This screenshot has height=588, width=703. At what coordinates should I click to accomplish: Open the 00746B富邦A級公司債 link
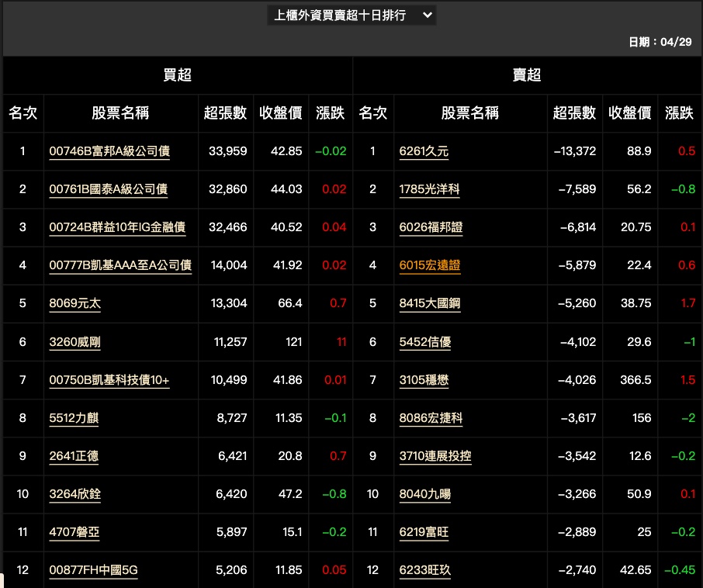click(x=109, y=151)
